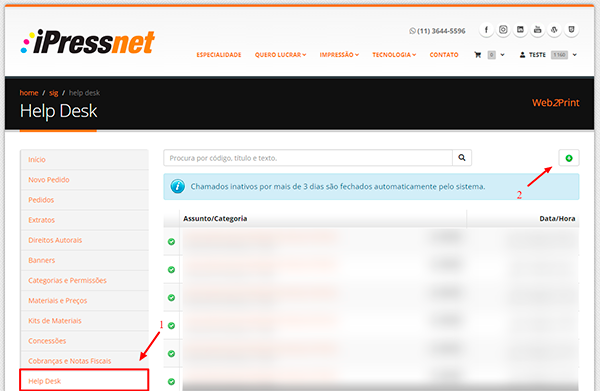Click the home breadcrumb link

pyautogui.click(x=29, y=93)
